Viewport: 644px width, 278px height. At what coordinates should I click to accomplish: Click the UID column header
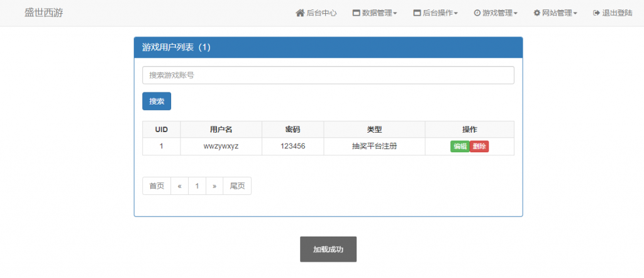point(162,130)
